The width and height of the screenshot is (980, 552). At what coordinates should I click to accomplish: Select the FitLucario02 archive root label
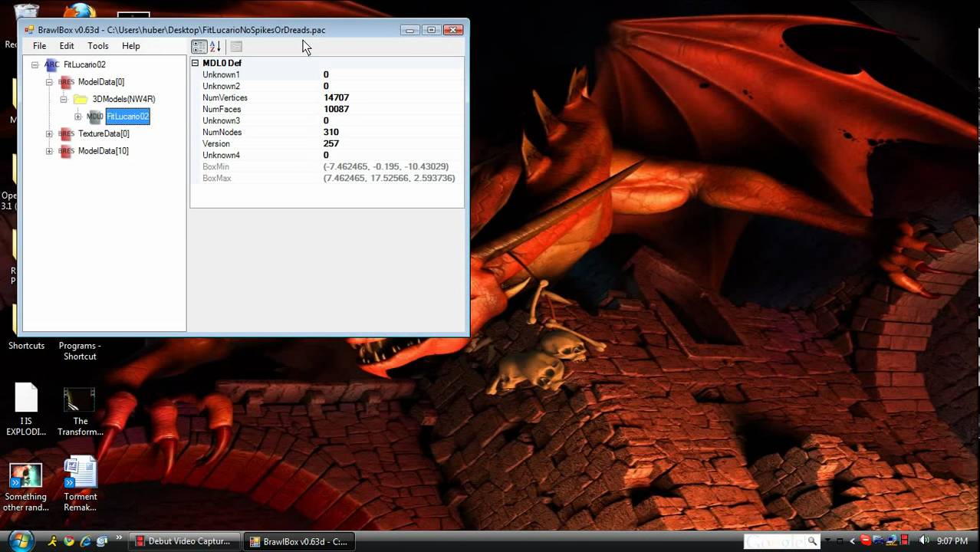84,64
